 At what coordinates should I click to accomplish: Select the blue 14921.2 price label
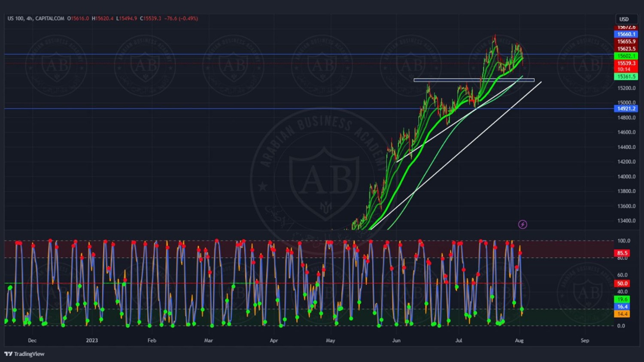click(626, 109)
